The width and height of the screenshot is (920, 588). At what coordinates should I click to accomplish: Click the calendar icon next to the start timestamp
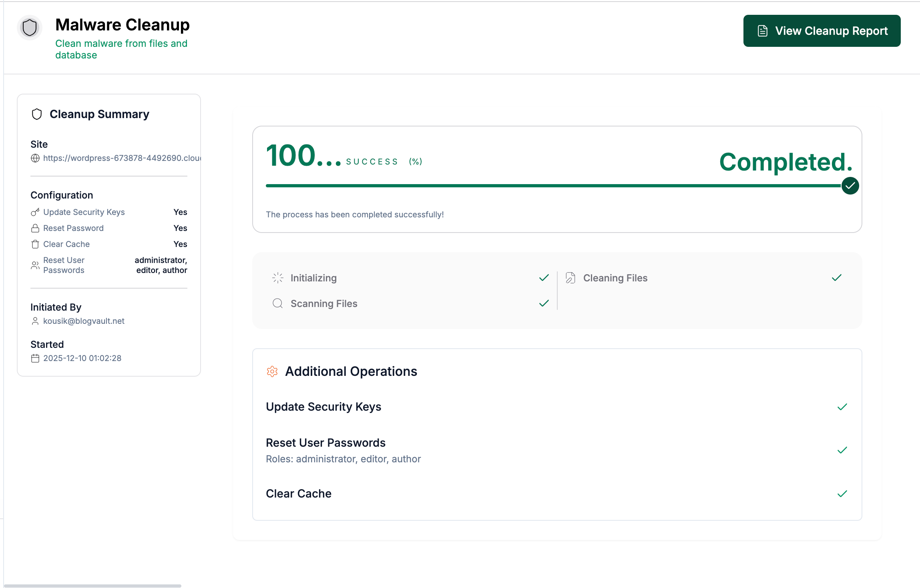35,358
